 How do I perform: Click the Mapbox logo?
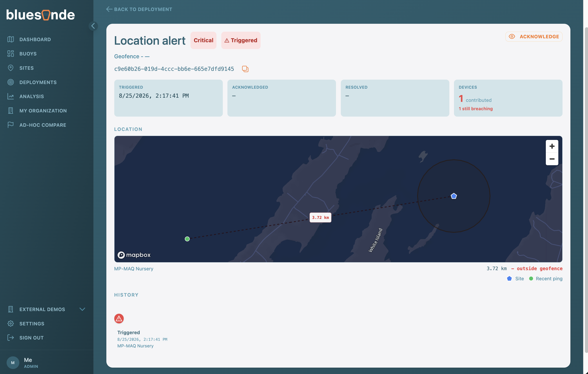click(134, 255)
